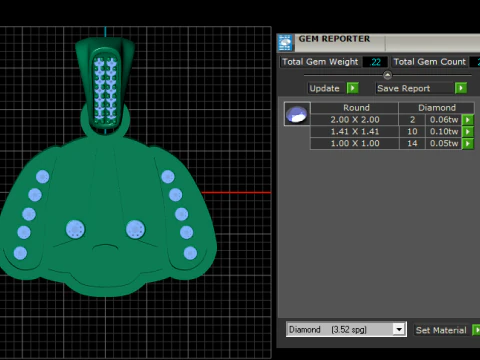Click the 0.10tw weight cell
The height and width of the screenshot is (360, 480).
click(444, 132)
